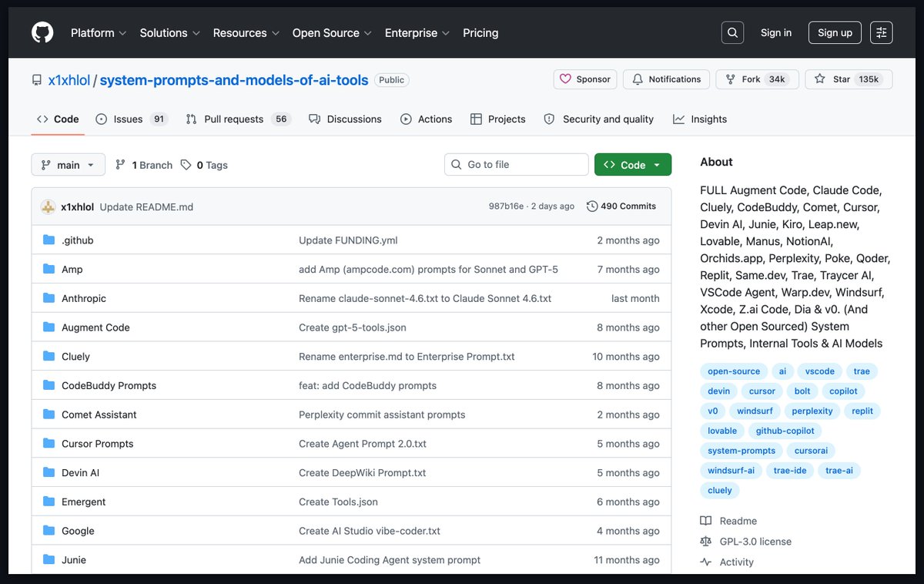Open the Code tab

58,119
